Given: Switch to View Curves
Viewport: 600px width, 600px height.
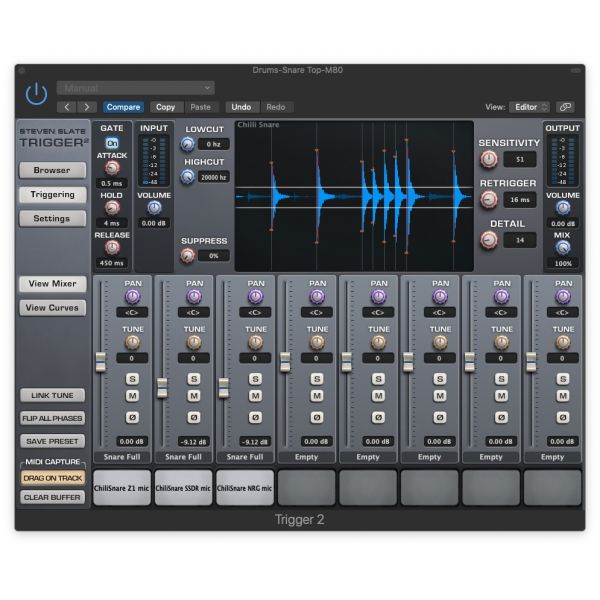Looking at the screenshot, I should coord(52,308).
